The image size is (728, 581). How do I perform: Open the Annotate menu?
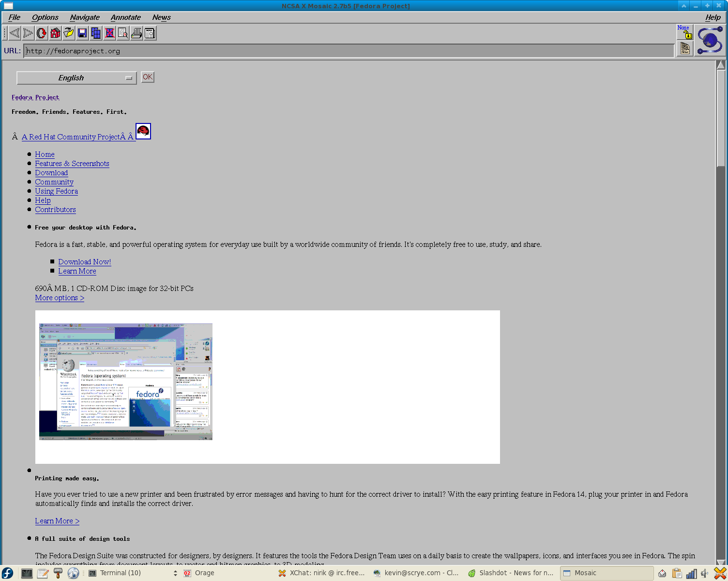click(126, 17)
